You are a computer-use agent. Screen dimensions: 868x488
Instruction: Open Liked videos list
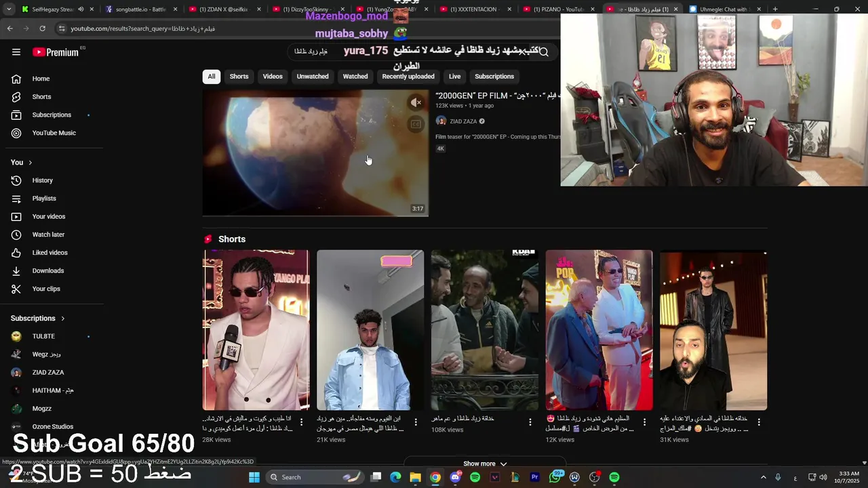click(50, 253)
